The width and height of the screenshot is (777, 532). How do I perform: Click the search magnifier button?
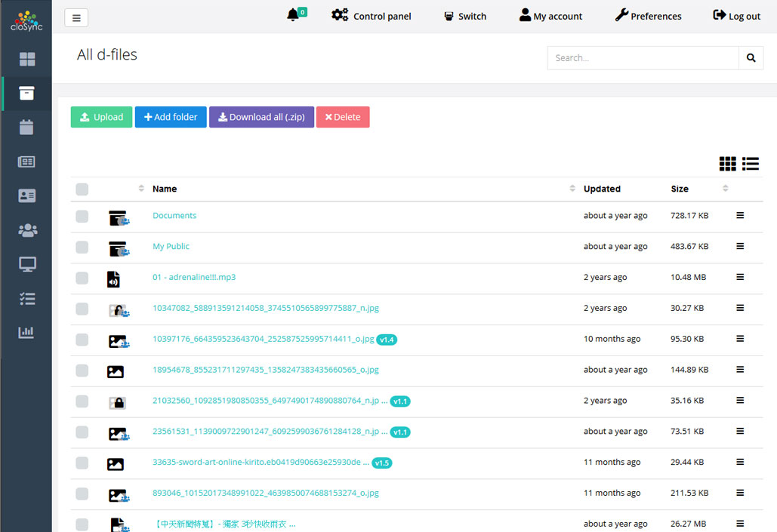coord(751,58)
